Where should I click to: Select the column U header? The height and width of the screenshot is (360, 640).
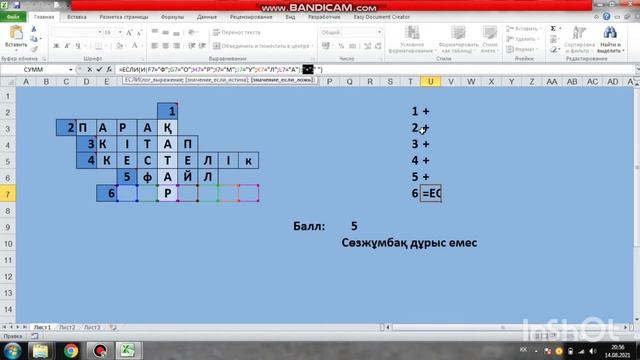coord(430,82)
